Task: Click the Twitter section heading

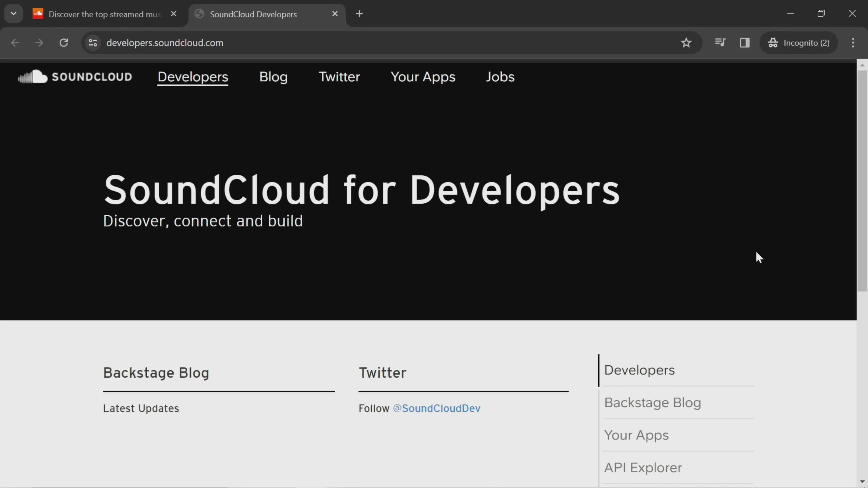Action: [382, 373]
